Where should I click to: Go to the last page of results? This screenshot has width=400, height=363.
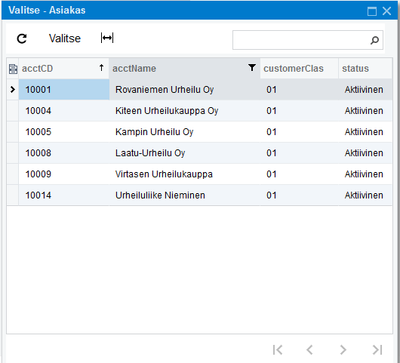coord(377,350)
